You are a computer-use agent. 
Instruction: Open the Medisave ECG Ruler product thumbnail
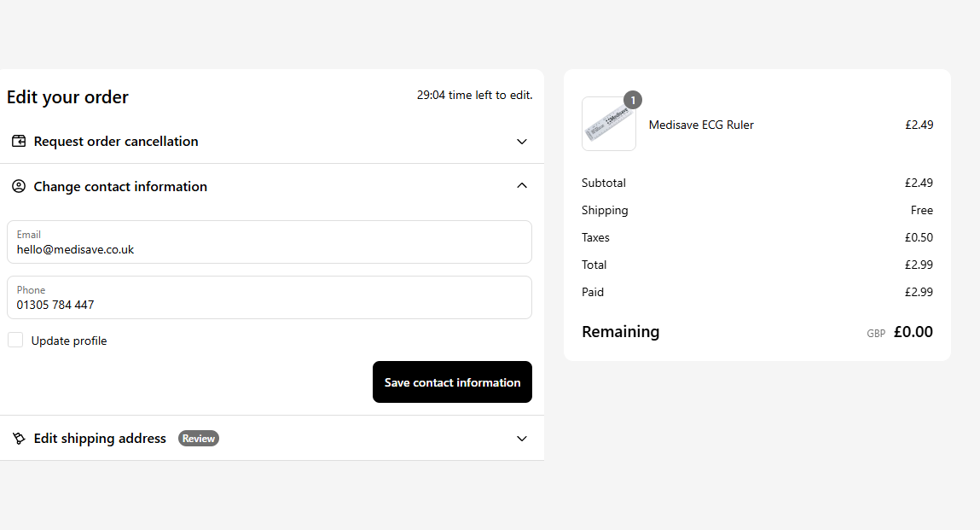click(608, 125)
